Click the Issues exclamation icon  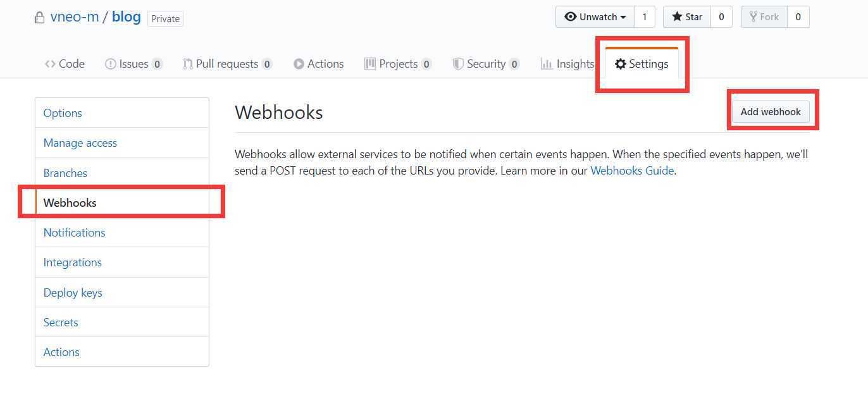[x=110, y=64]
